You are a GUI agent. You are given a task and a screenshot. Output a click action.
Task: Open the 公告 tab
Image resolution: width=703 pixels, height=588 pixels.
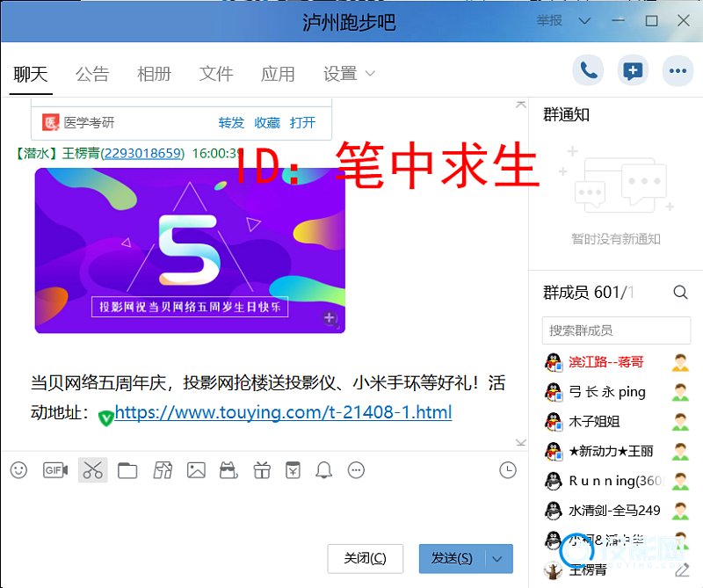92,74
